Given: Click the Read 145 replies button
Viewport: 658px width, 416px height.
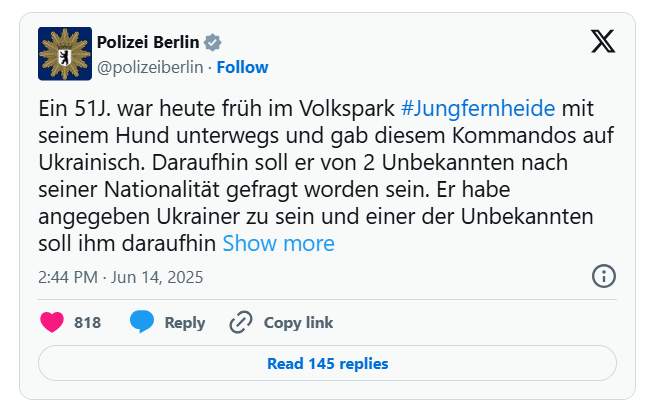Looking at the screenshot, I should point(327,363).
